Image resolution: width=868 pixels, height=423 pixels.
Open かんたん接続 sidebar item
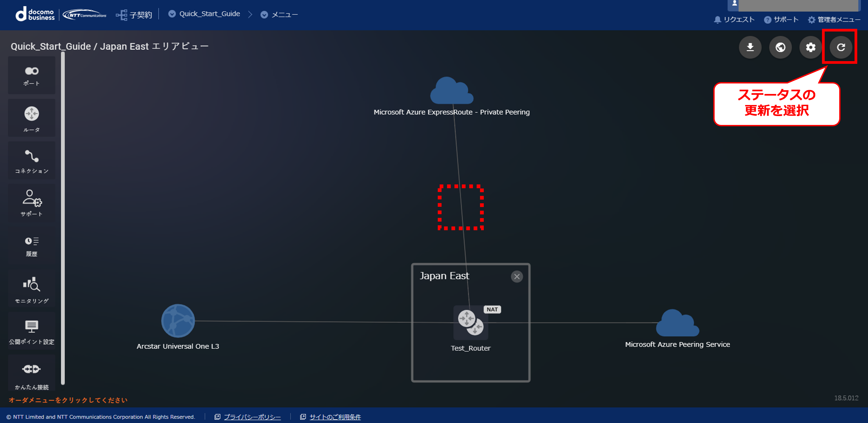32,373
